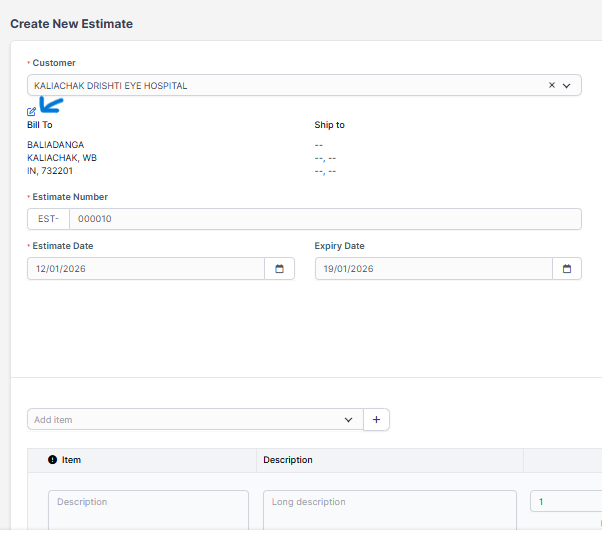Screen dimensions: 602x539
Task: Click the info icon next to Item header
Action: click(x=53, y=460)
